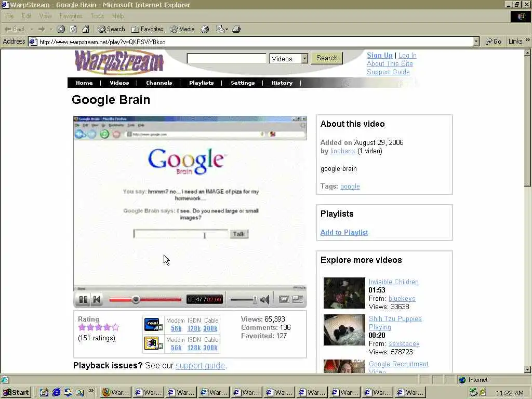
Task: Click the Windows Media format icon
Action: [x=153, y=343]
